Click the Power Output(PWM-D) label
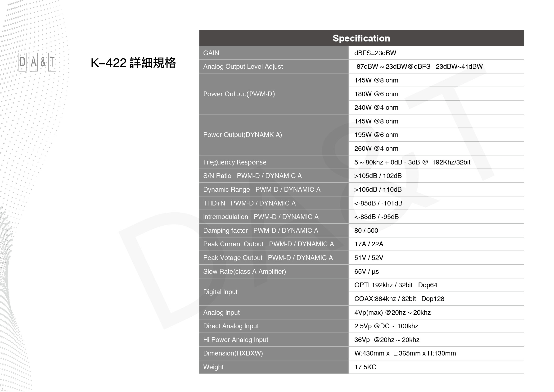Image resolution: width=554 pixels, height=392 pixels. 239,94
